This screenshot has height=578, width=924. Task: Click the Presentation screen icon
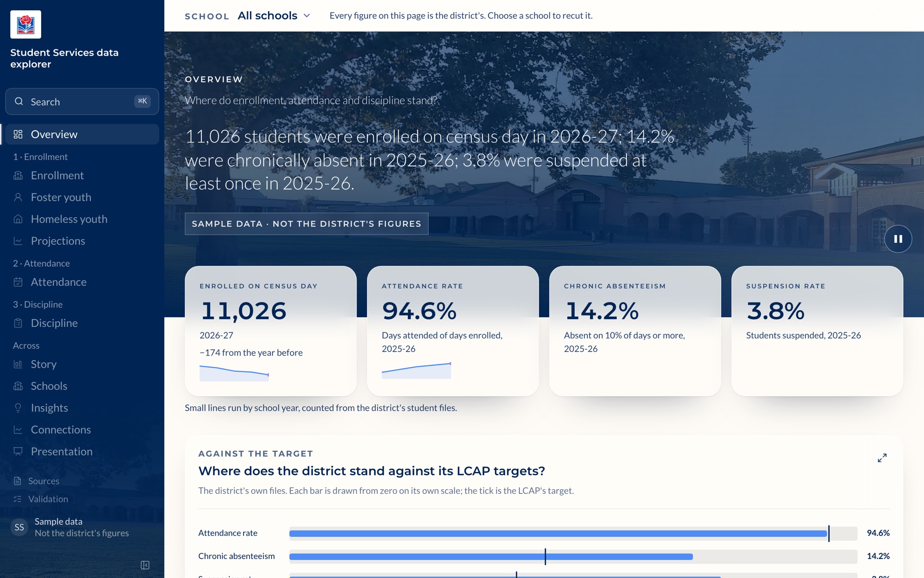tap(18, 451)
